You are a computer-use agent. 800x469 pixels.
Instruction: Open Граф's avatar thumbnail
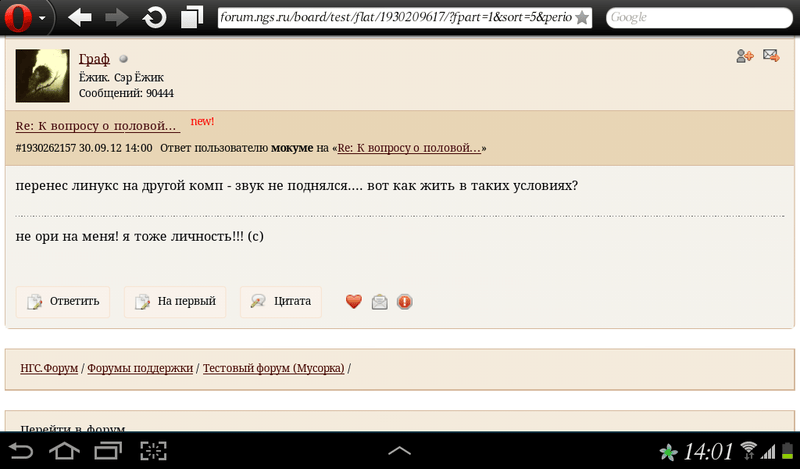coord(42,76)
